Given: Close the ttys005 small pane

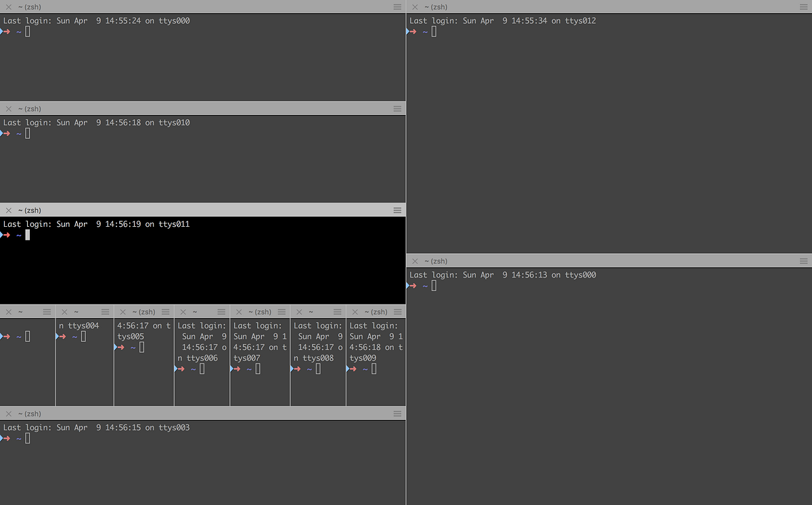Looking at the screenshot, I should click(124, 311).
